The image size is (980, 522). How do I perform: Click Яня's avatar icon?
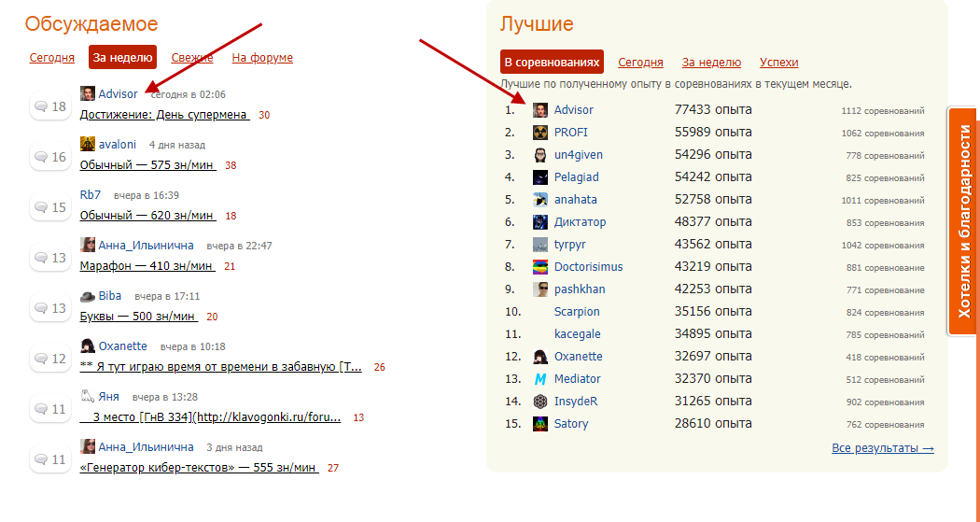pos(88,396)
